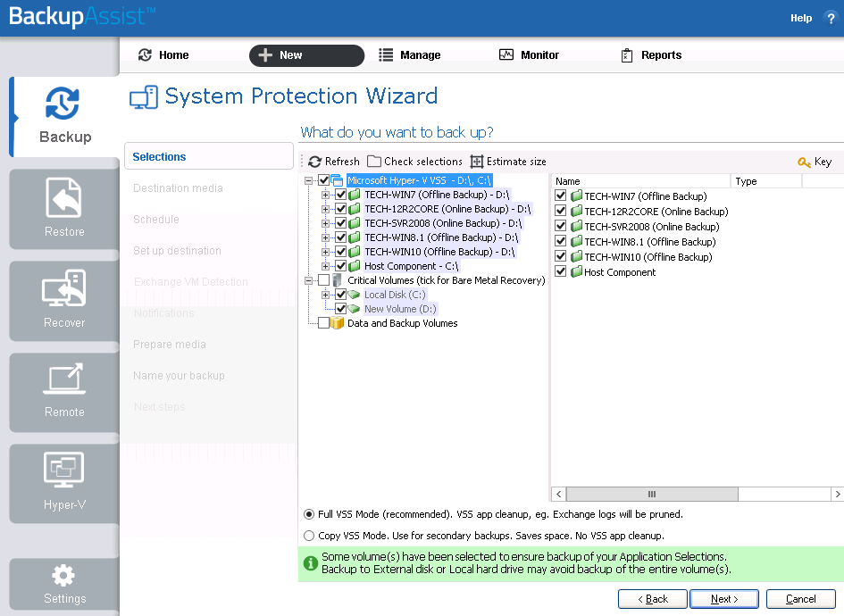This screenshot has height=616, width=844.
Task: Uncheck TECH-WIN7 checkbox in tree
Action: [x=340, y=195]
